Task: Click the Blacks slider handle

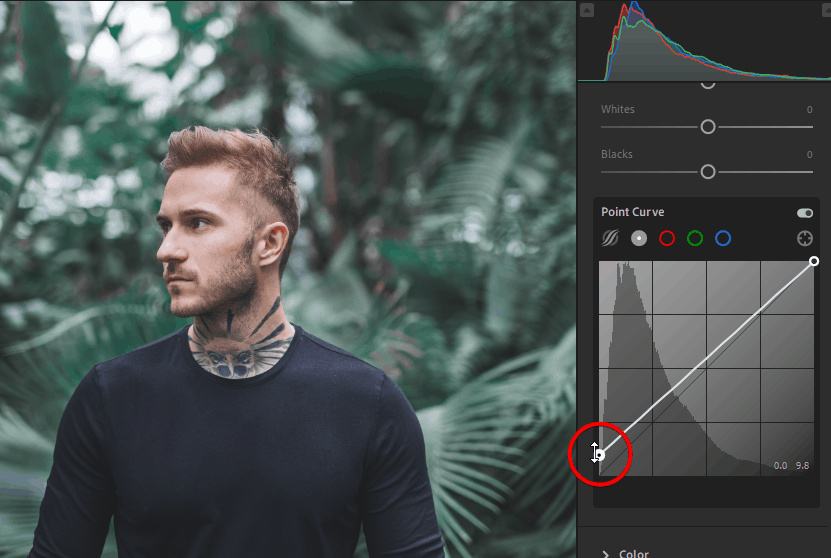Action: point(708,172)
